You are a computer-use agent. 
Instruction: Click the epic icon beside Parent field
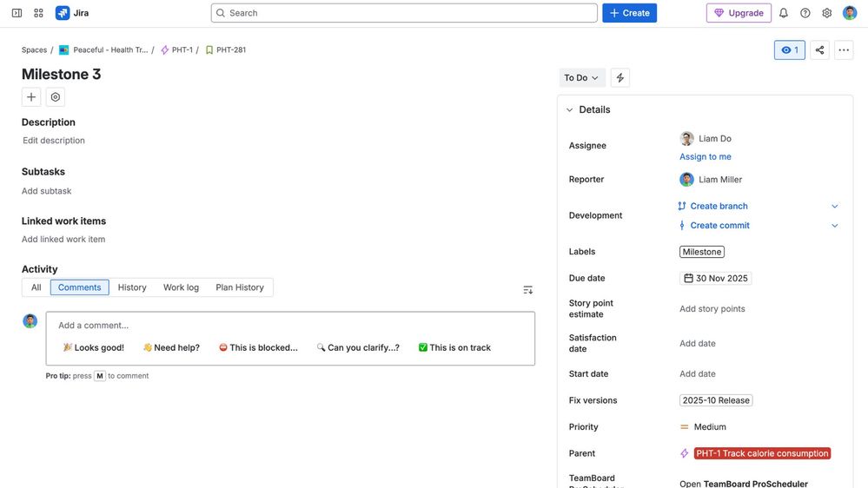[684, 453]
